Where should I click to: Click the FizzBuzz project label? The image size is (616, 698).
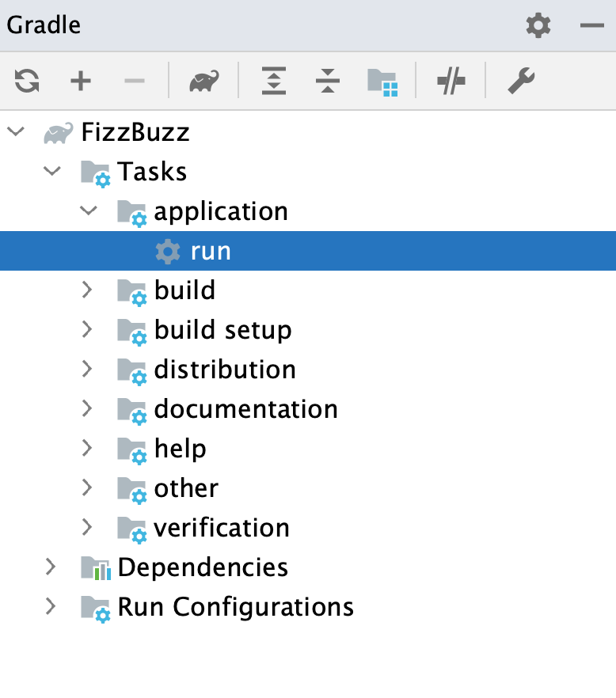135,132
